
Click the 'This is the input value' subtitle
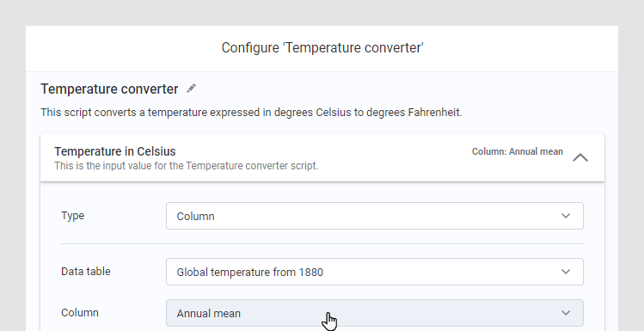(186, 166)
